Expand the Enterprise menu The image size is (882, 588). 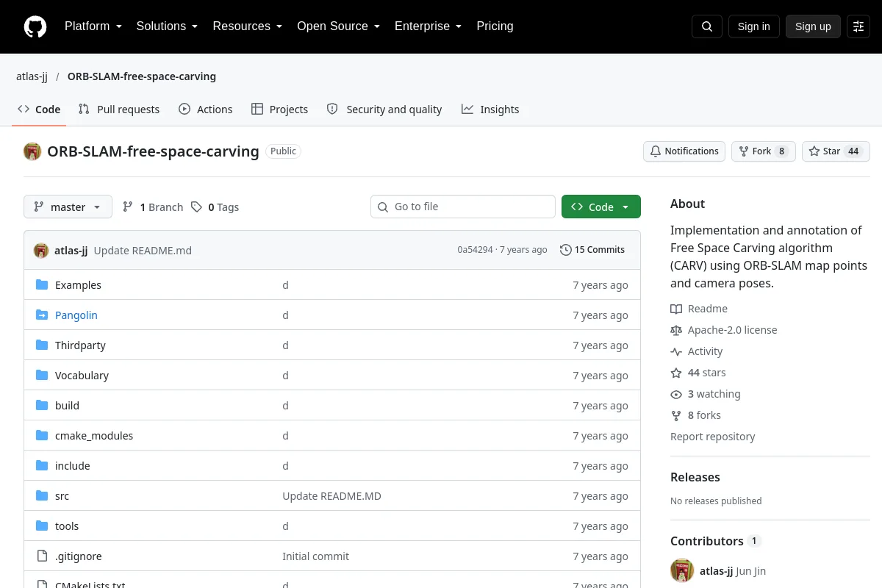429,26
